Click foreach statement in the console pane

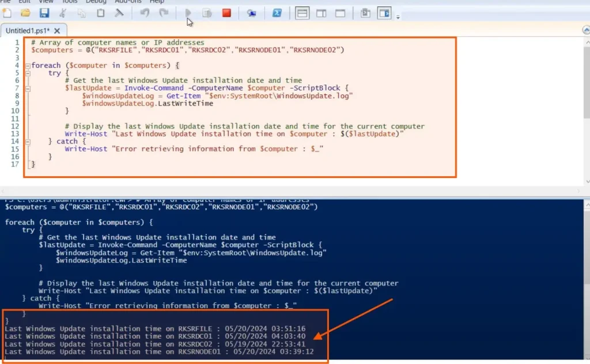tap(79, 222)
